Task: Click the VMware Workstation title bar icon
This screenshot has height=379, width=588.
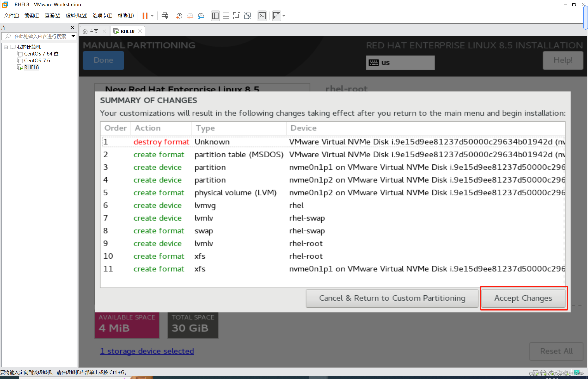Action: point(5,4)
